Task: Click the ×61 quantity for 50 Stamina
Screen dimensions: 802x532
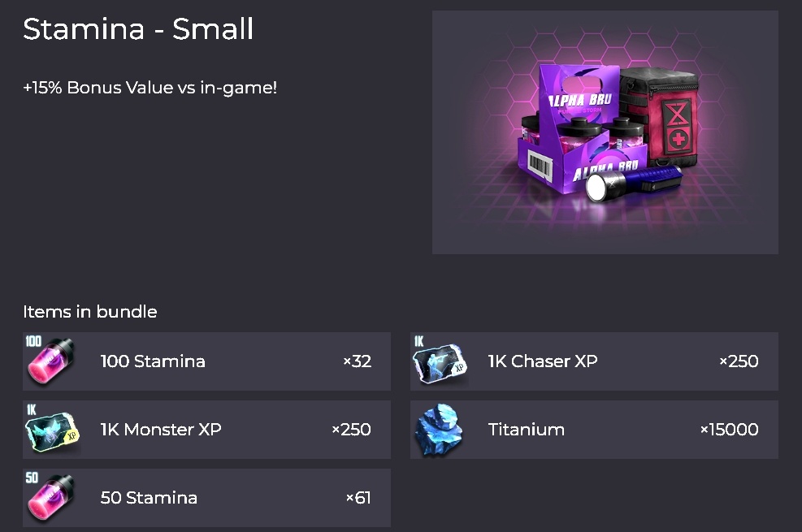Action: click(358, 498)
